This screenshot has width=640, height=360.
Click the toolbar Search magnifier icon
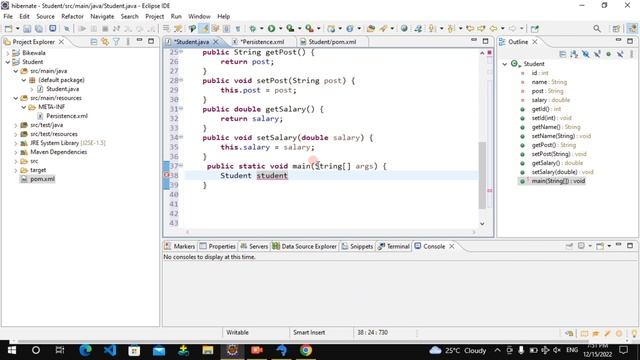[597, 29]
